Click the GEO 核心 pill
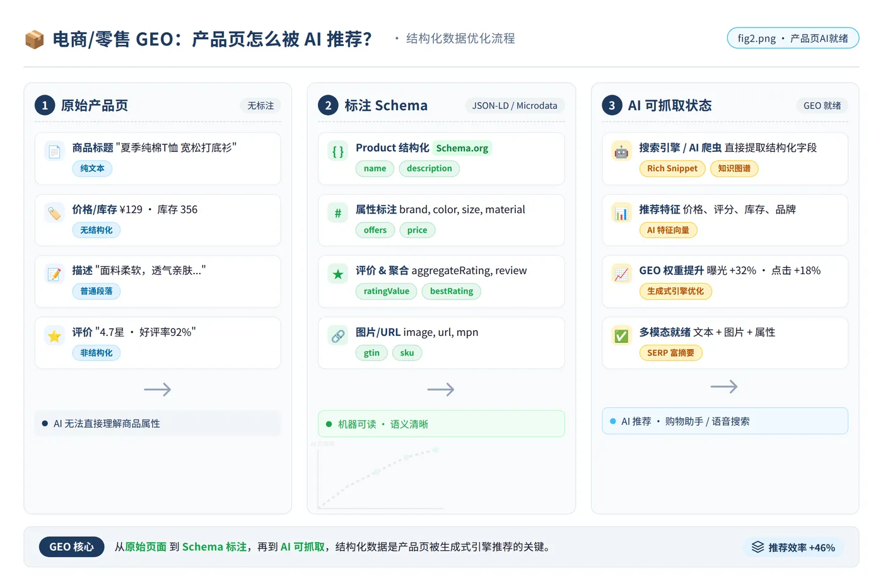Viewport: 883px width, 588px height. [71, 547]
